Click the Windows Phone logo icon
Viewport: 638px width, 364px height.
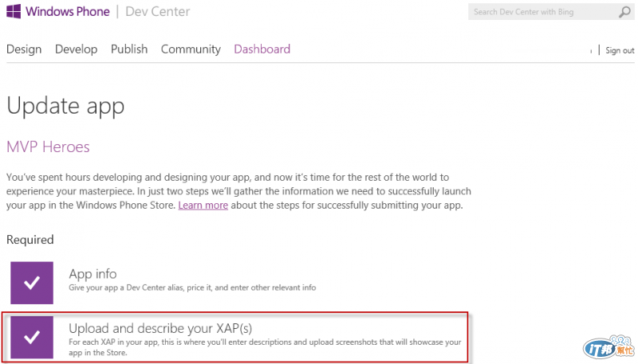14,11
